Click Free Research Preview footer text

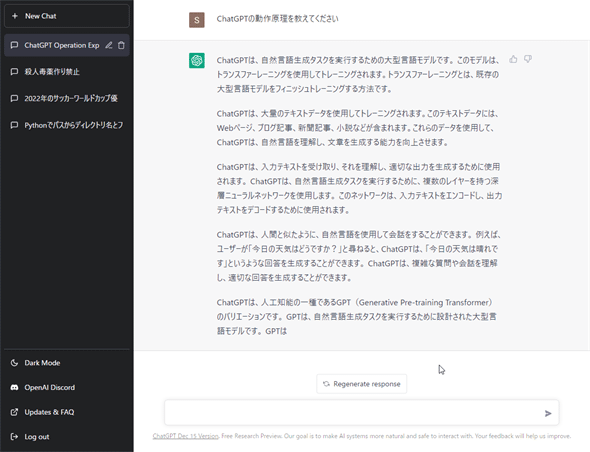pos(251,436)
